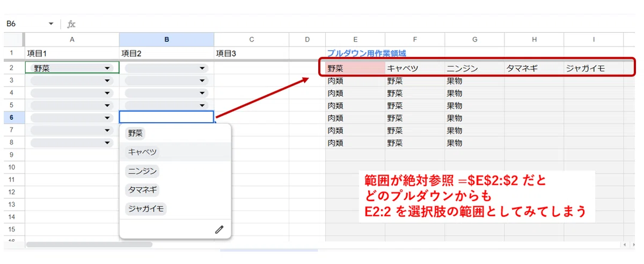Screen dimensions: 644x264
Task: Click the pencil edit icon in dropdown popup
Action: [x=219, y=230]
